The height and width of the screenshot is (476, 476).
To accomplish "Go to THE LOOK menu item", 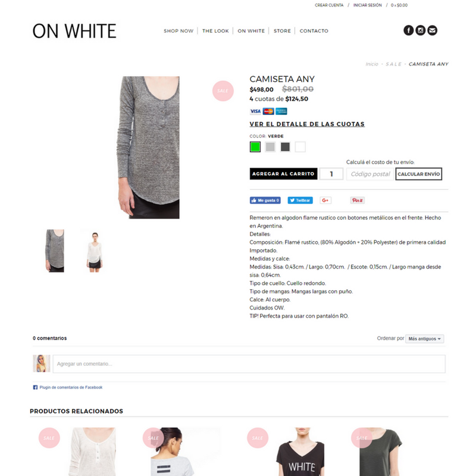I will (215, 31).
